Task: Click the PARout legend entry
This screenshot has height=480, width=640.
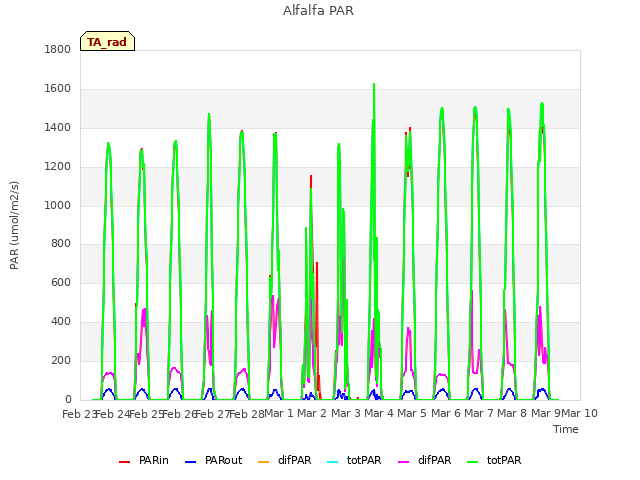Action: 213,460
